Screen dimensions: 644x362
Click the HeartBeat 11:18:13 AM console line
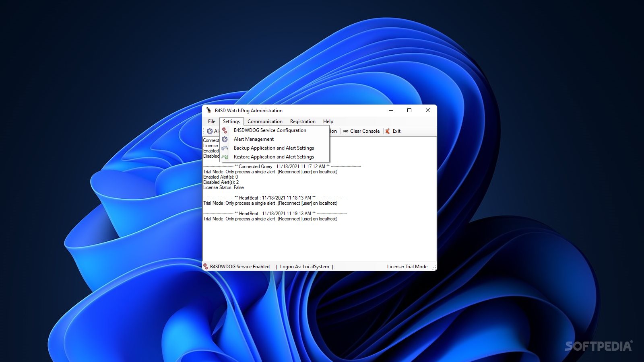coord(275,198)
